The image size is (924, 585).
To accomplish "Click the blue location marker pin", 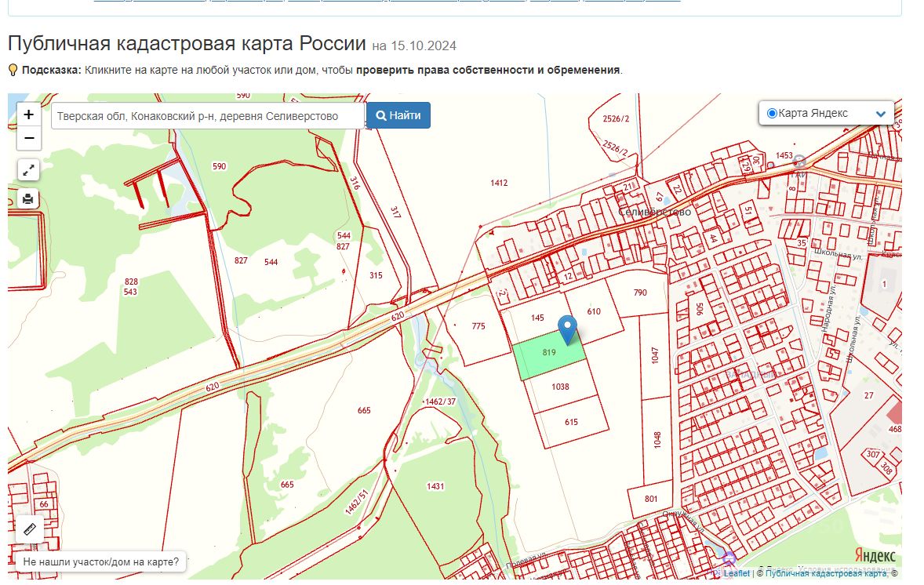I will point(567,329).
